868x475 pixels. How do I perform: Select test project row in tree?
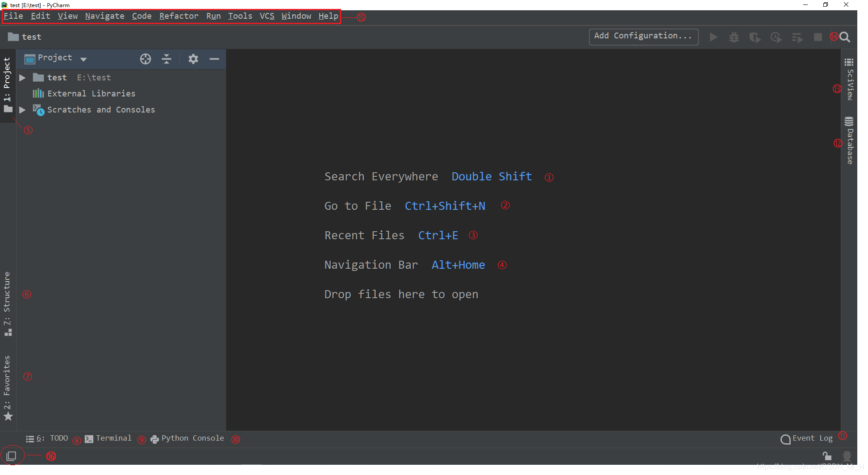click(121, 78)
